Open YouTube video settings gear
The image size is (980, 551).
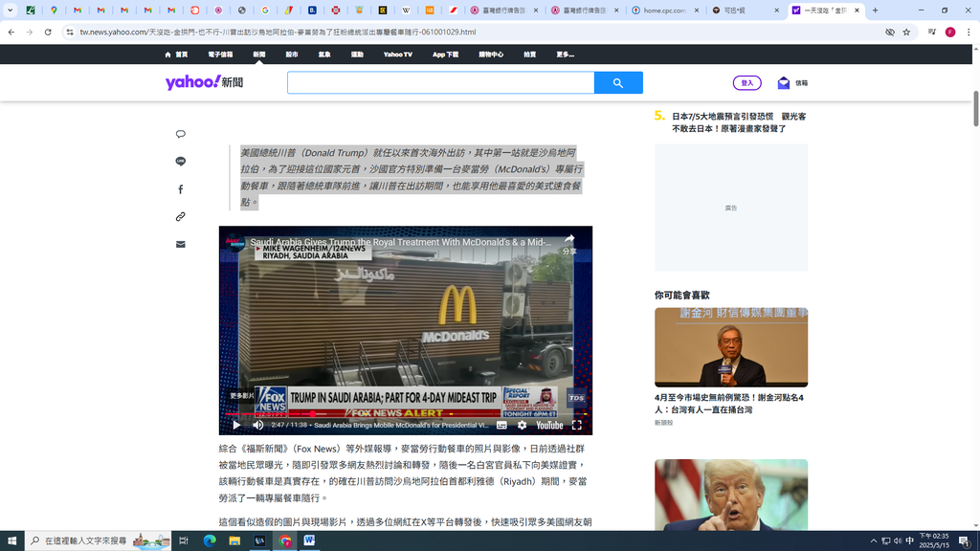tap(522, 426)
